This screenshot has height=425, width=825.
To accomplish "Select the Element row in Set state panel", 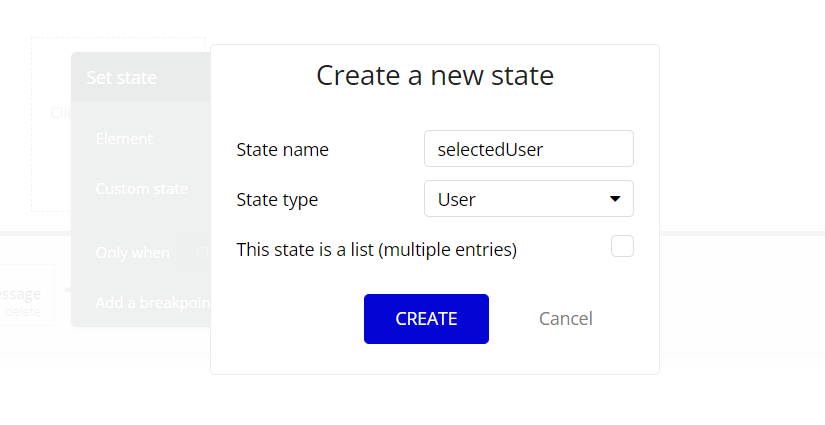I will pyautogui.click(x=124, y=139).
